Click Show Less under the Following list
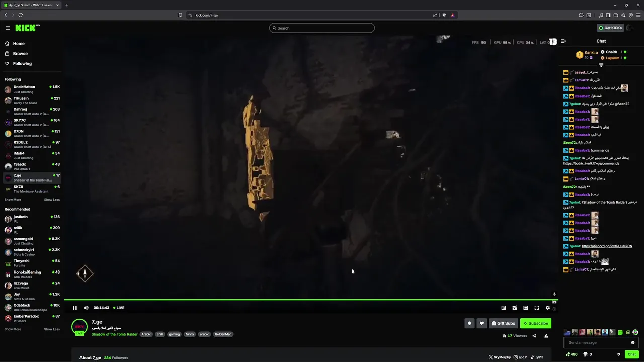This screenshot has width=644, height=362. (x=52, y=200)
